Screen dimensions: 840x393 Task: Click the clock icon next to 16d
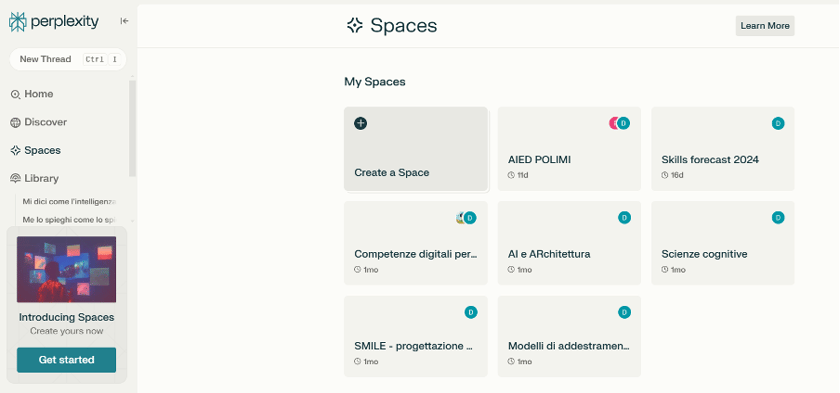click(665, 175)
